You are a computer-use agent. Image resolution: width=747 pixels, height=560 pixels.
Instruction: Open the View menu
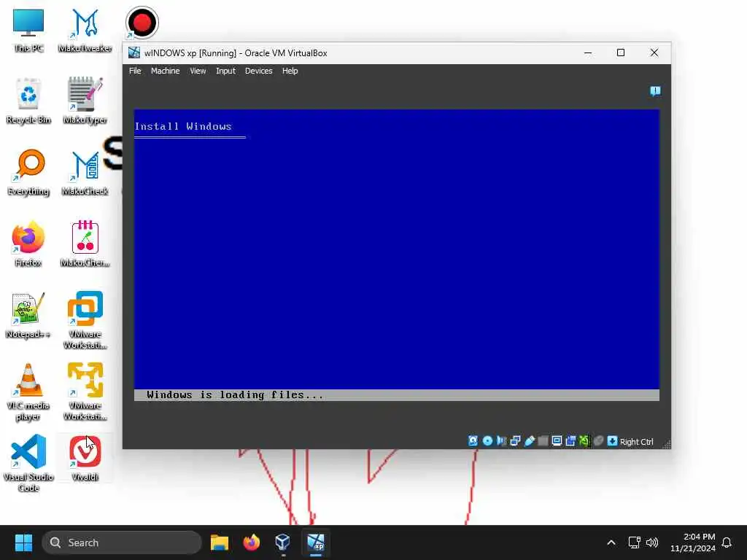pyautogui.click(x=198, y=71)
